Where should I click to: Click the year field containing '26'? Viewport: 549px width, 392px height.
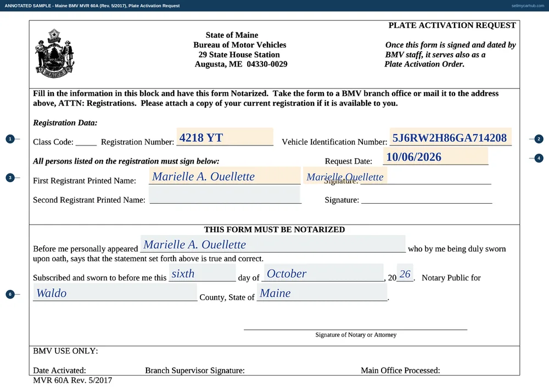click(405, 273)
